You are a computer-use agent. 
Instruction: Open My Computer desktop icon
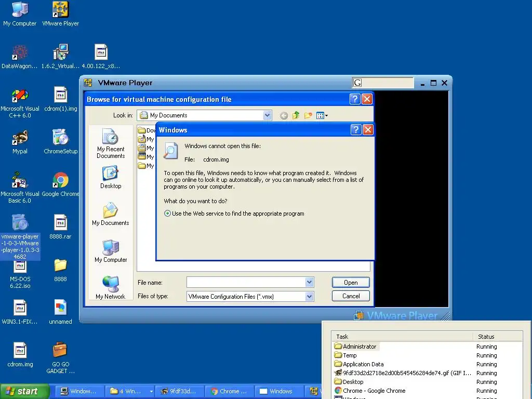20,14
